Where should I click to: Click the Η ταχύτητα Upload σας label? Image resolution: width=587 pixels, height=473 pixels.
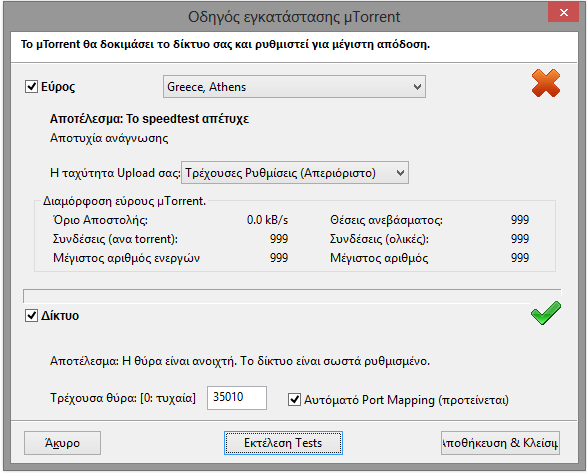click(x=115, y=173)
